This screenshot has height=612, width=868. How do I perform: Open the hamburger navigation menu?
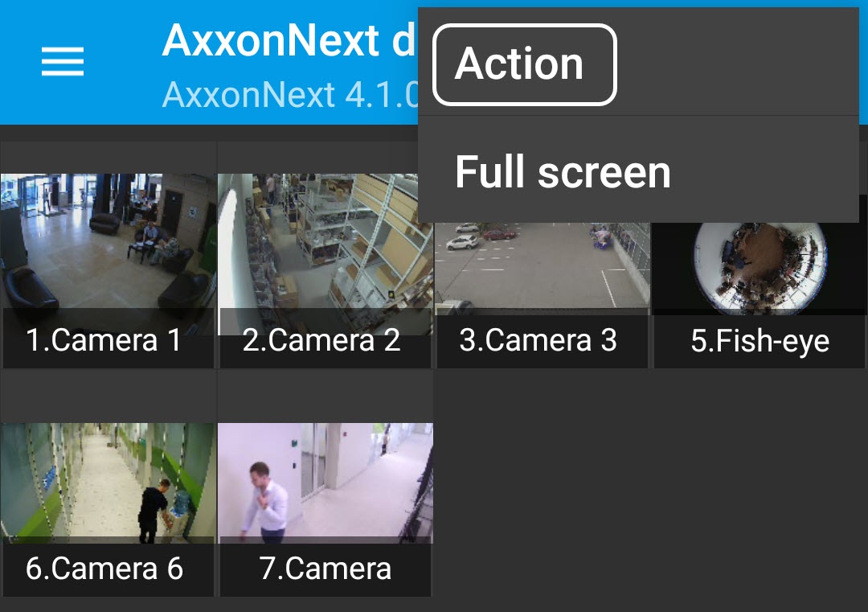(63, 62)
